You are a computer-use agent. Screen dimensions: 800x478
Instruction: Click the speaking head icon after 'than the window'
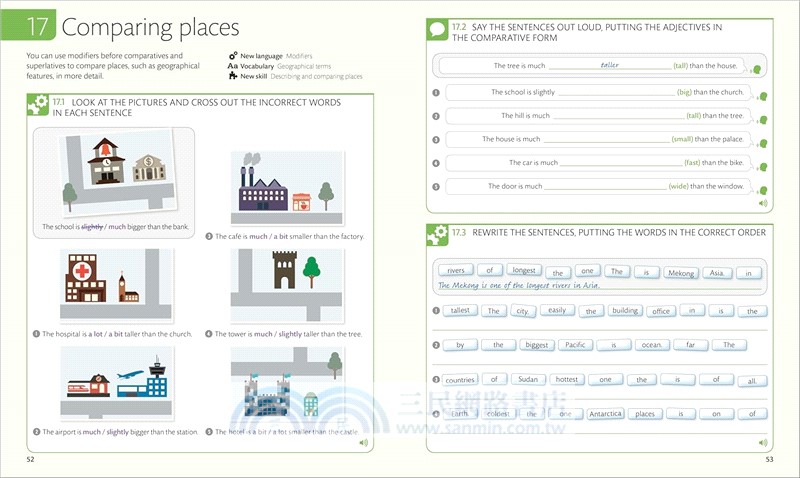point(761,189)
